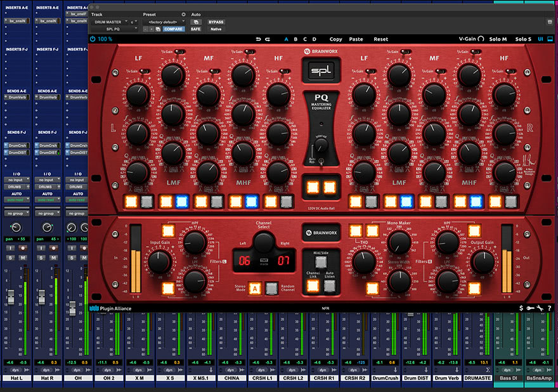Toggle the Channel Link button
Screen dimensions: 558x392
tap(313, 285)
